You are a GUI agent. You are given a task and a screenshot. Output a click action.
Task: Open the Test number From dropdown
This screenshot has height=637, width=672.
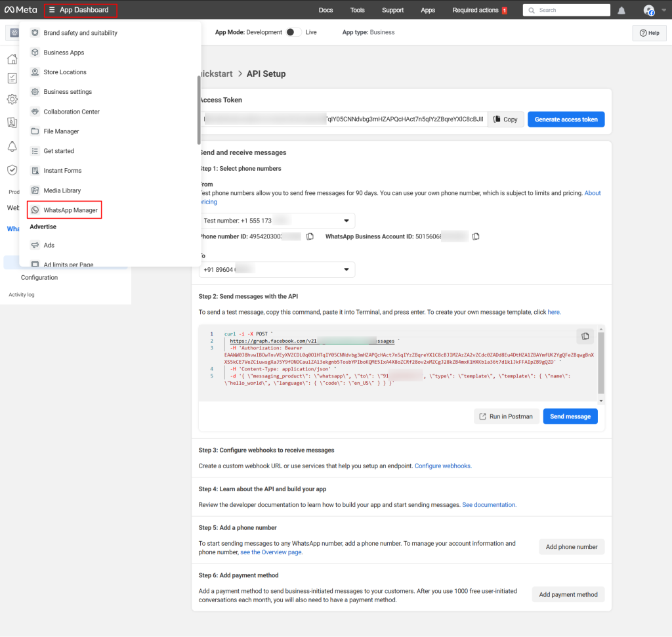277,221
